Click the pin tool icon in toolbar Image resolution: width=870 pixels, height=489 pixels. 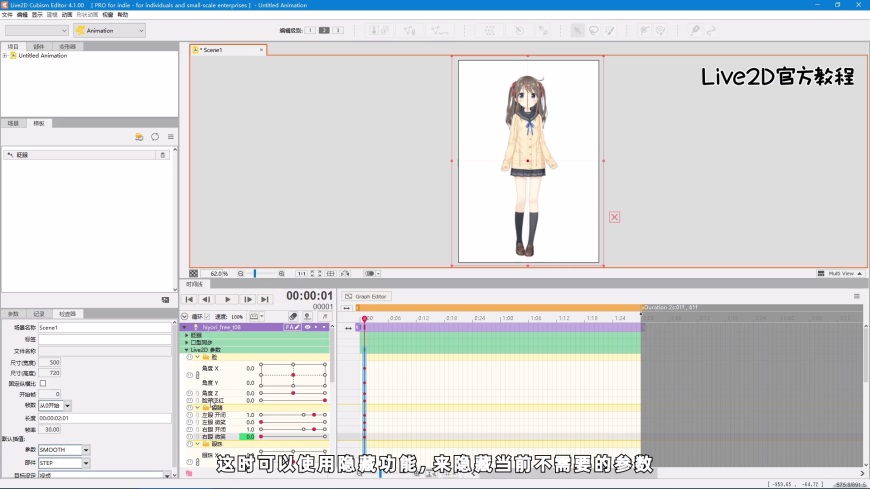[695, 31]
